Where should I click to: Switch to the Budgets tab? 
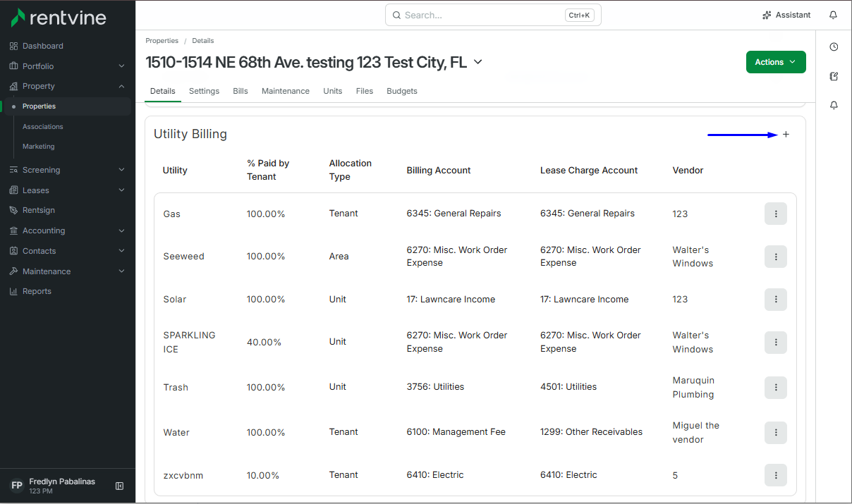402,91
